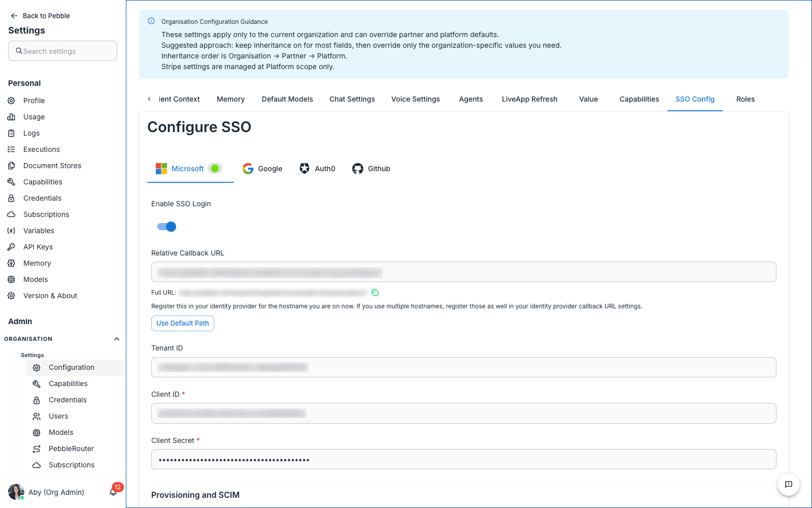Click the personal Credentials lock icon
This screenshot has width=812, height=508.
pos(11,198)
